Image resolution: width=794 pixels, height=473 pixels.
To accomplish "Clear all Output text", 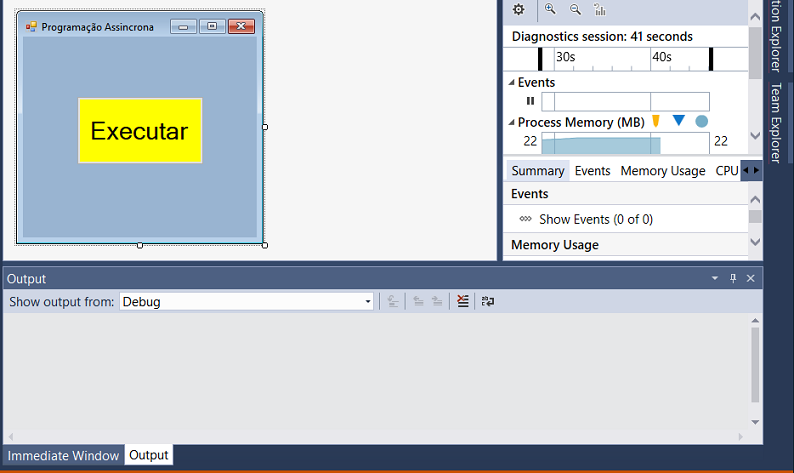I will pyautogui.click(x=462, y=301).
